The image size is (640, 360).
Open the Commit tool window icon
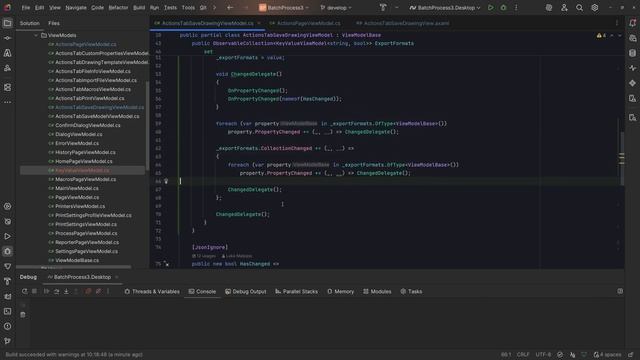point(7,38)
